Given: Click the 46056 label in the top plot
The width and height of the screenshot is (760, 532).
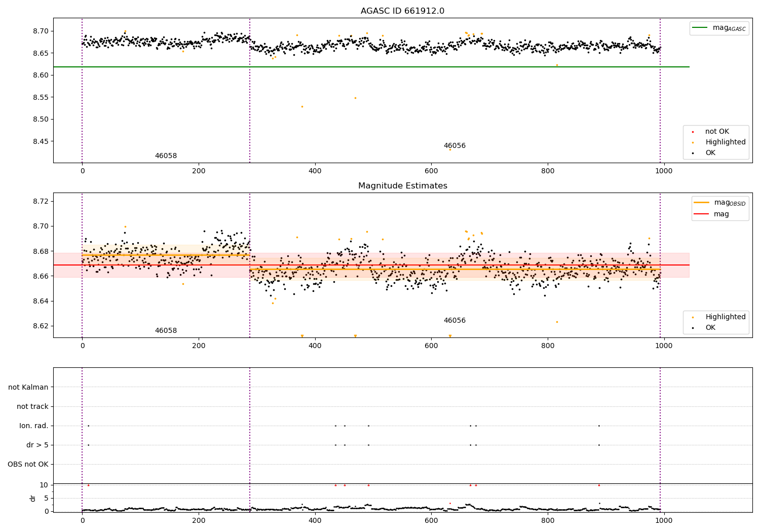Looking at the screenshot, I should click(x=454, y=146).
